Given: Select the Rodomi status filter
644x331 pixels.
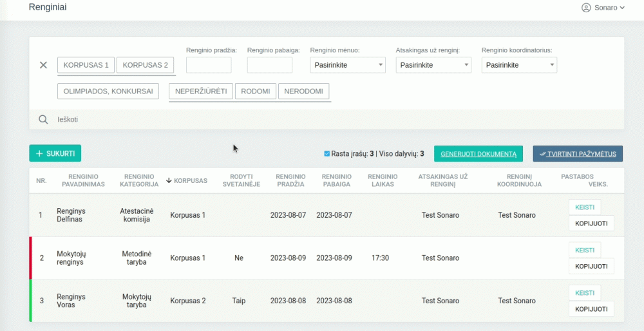Looking at the screenshot, I should point(256,91).
